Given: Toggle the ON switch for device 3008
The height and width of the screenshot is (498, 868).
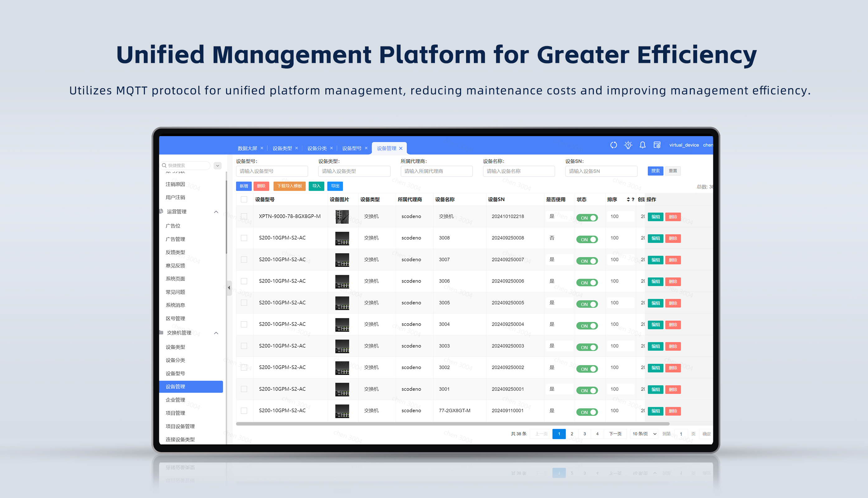Looking at the screenshot, I should (587, 240).
